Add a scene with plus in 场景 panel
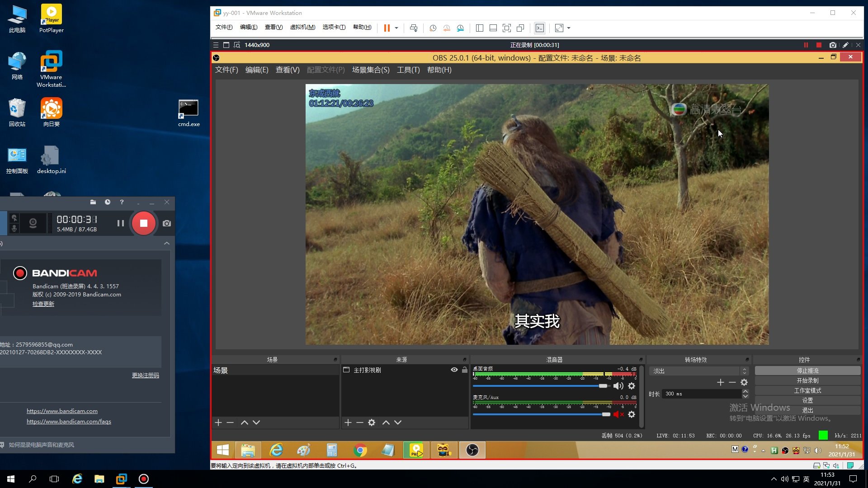 coord(218,422)
